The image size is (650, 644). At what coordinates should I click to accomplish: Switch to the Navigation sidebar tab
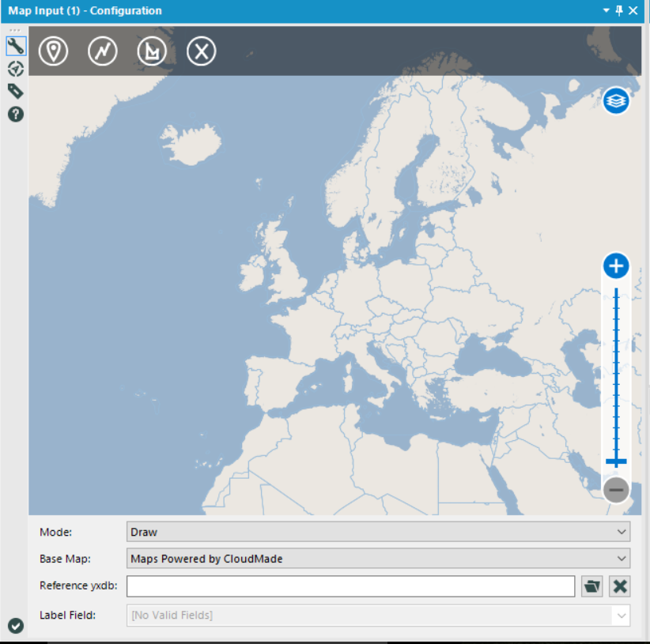click(15, 69)
